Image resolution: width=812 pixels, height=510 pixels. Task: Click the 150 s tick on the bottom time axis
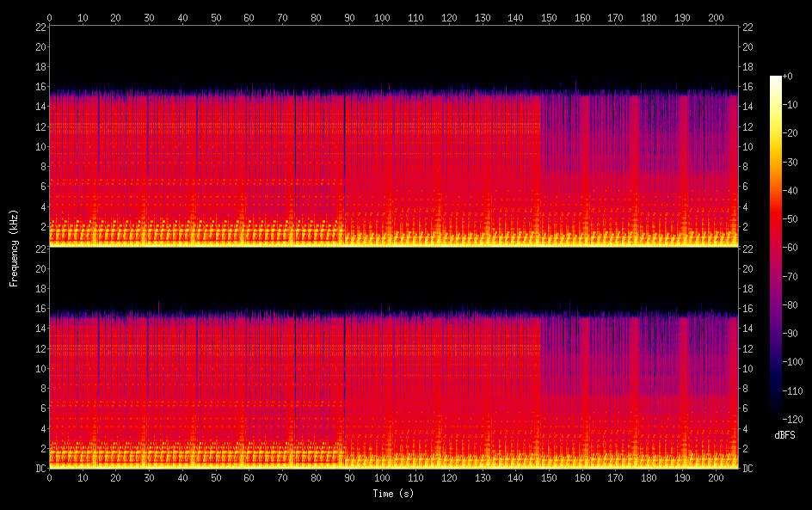tap(549, 477)
